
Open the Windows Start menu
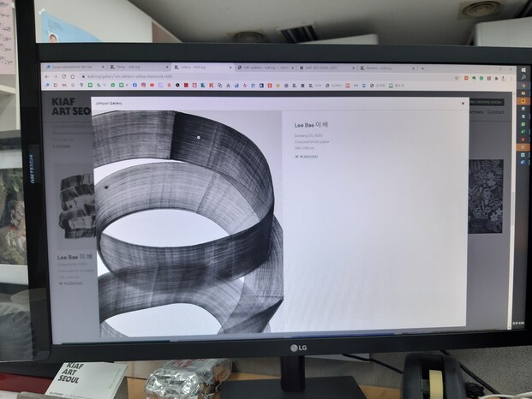pyautogui.click(x=523, y=70)
